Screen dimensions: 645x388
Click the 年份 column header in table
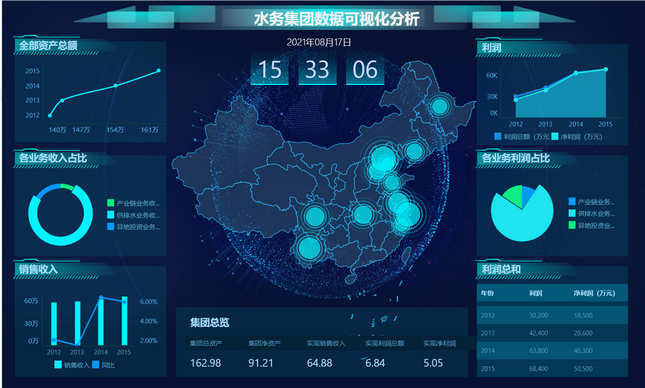[x=487, y=293]
